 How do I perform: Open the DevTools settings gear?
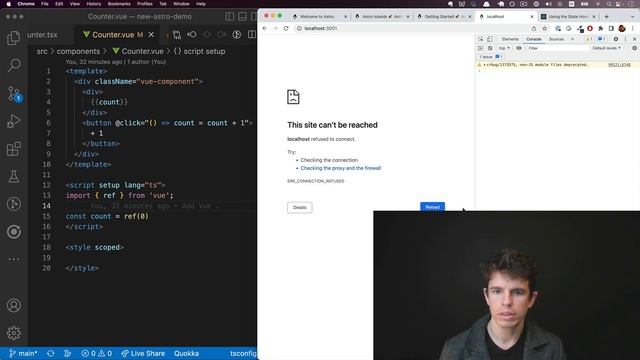(616, 39)
